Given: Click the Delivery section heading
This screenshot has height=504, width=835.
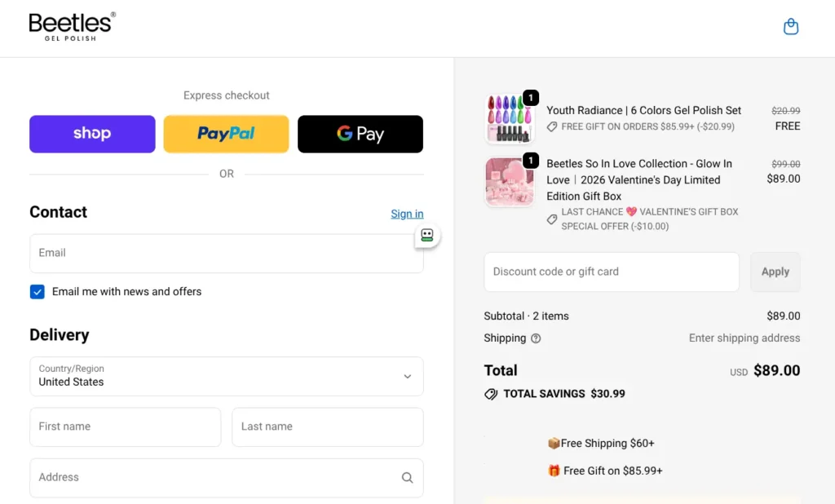Looking at the screenshot, I should pyautogui.click(x=60, y=334).
